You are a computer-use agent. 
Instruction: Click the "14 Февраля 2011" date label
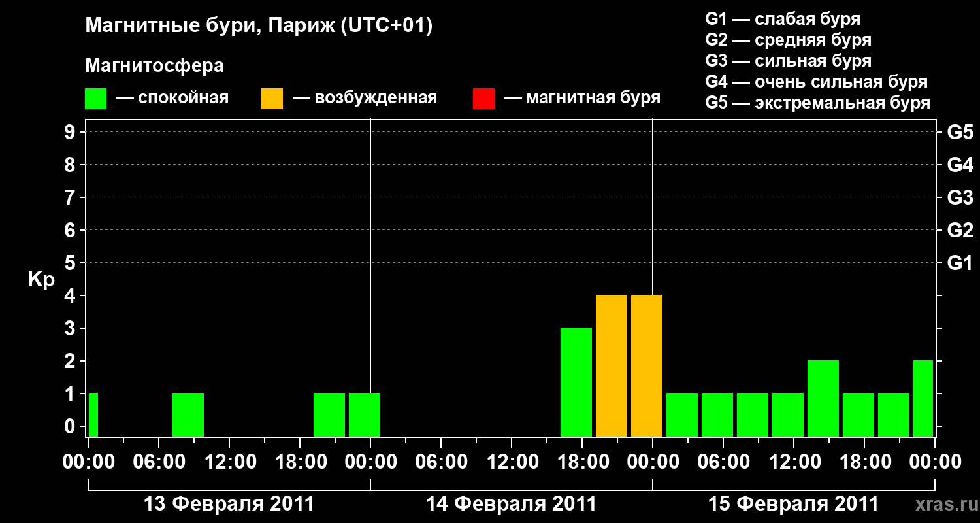click(512, 504)
